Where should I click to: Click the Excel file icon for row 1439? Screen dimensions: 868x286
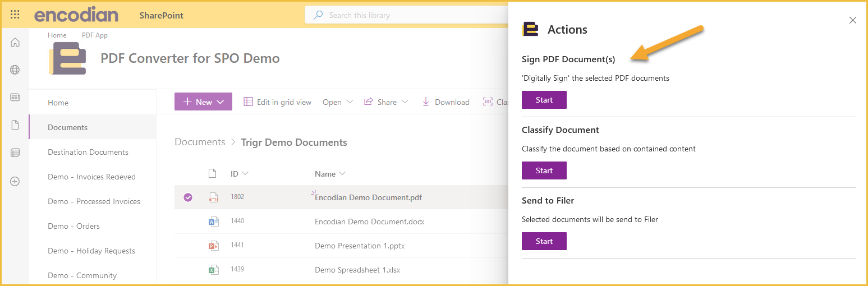[x=213, y=270]
